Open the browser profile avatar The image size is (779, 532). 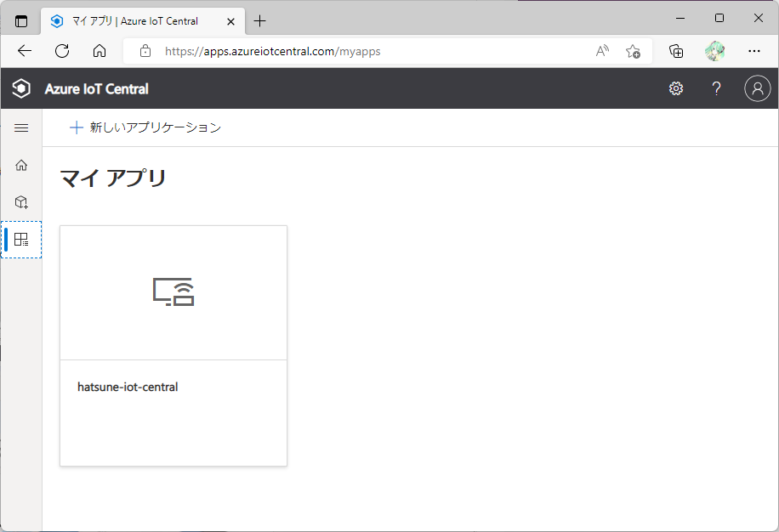(715, 51)
